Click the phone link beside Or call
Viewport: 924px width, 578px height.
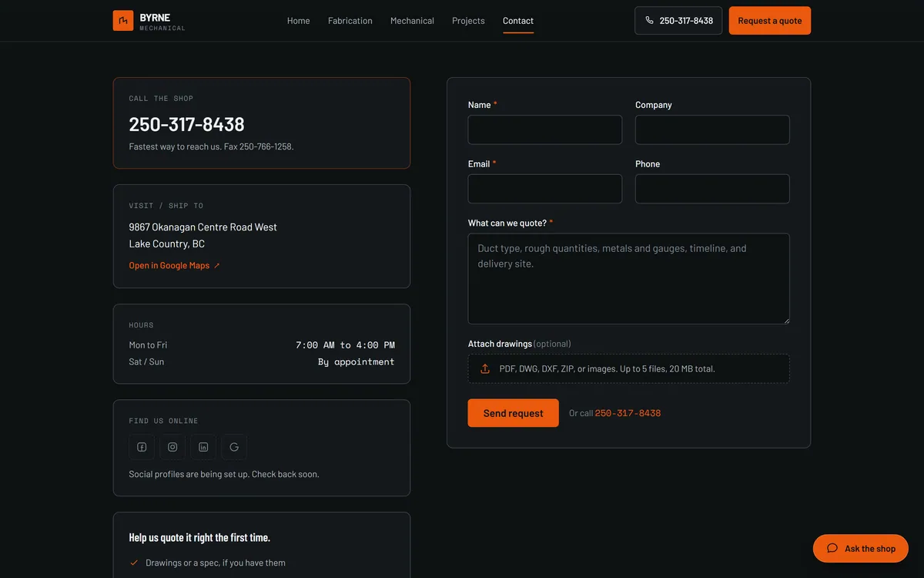[628, 413]
